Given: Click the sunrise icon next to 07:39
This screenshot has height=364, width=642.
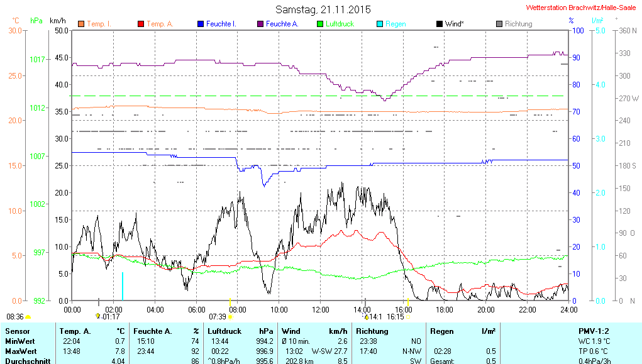Looking at the screenshot, I should click(231, 317).
